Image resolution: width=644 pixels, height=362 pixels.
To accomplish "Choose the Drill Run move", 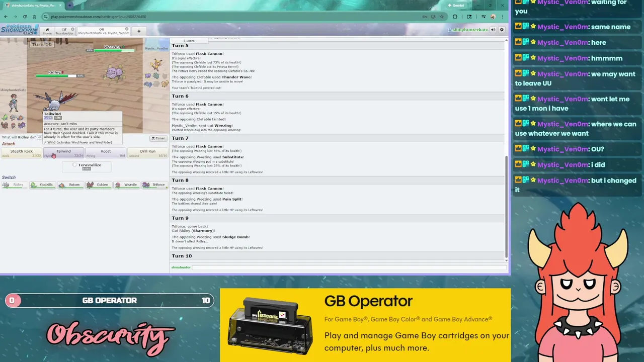I will coord(147,153).
